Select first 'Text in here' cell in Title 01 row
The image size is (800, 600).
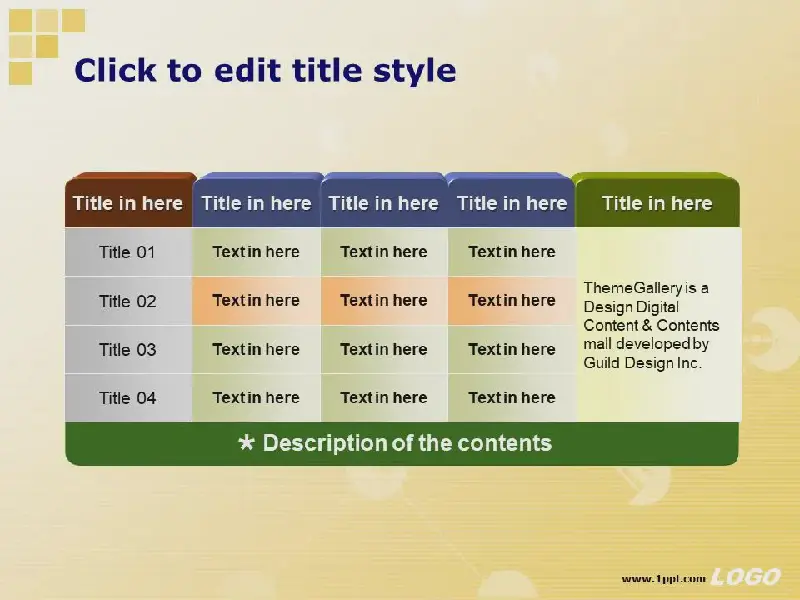(x=256, y=252)
